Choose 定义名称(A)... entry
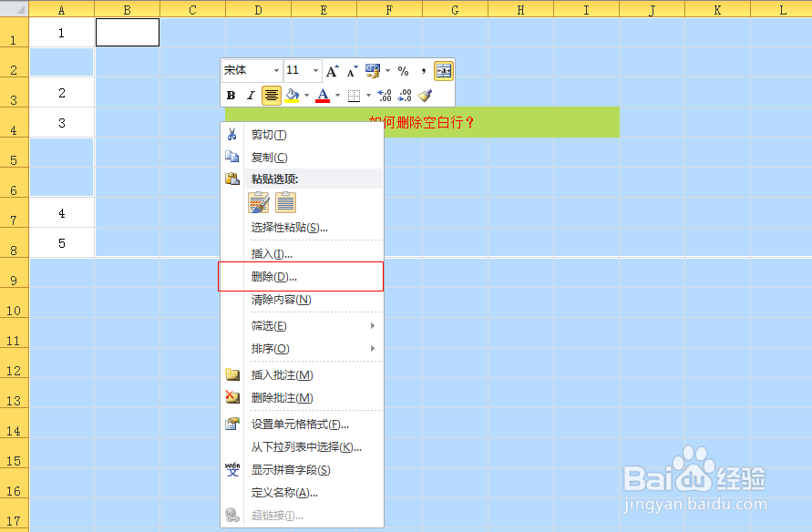 302,492
